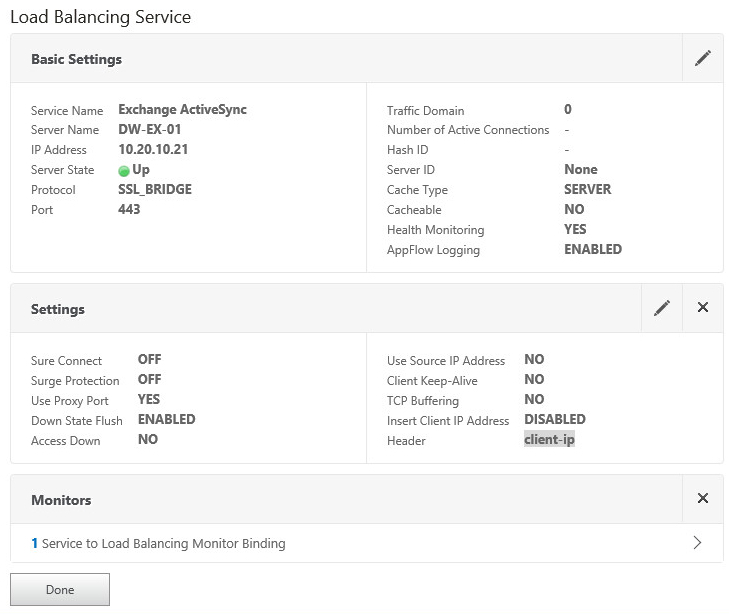The height and width of the screenshot is (614, 729).
Task: Click the Monitors section header title
Action: [x=61, y=500]
